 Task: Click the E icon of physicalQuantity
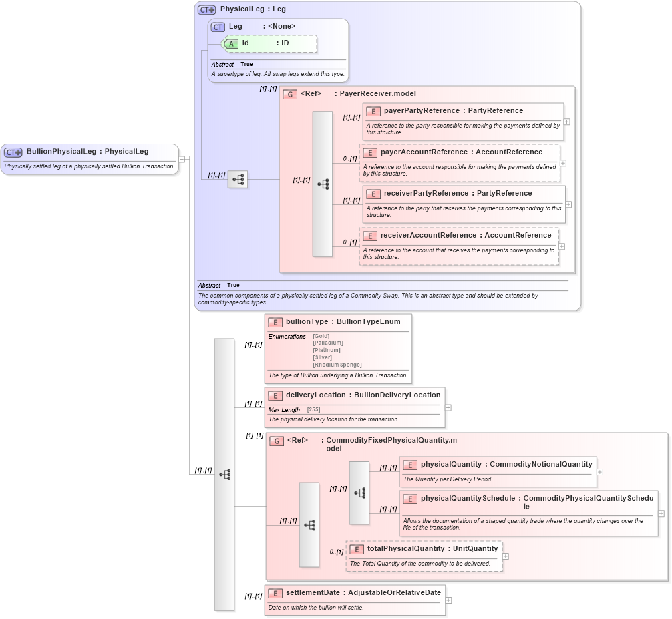pos(410,465)
